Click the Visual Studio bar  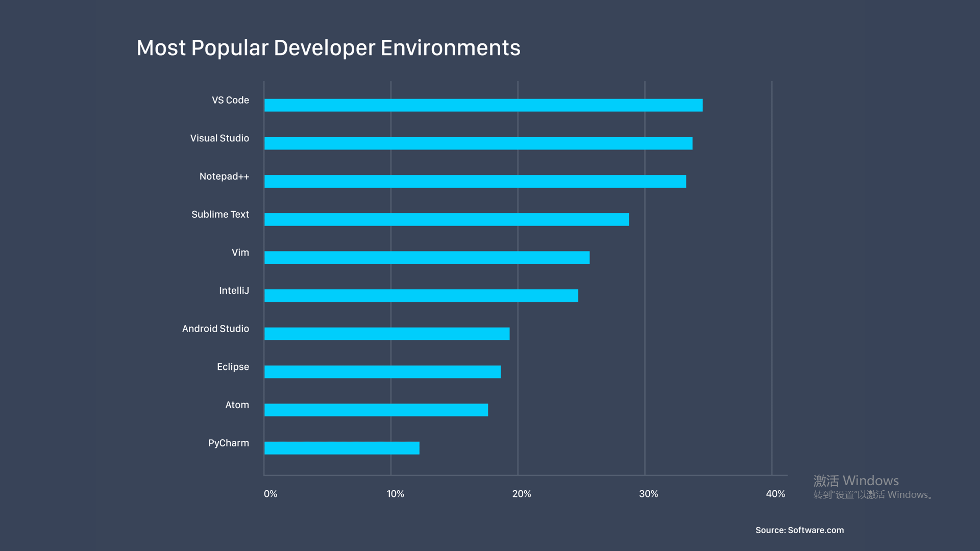click(x=478, y=143)
